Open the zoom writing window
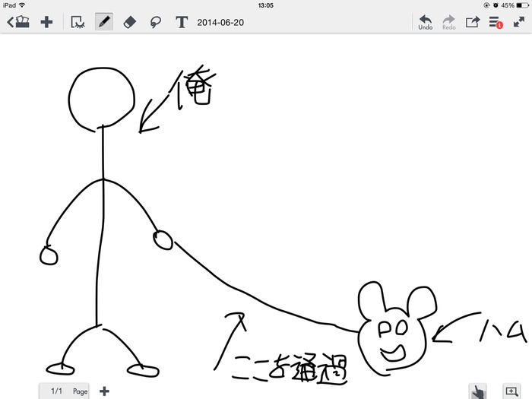The width and height of the screenshot is (532, 399). click(x=511, y=391)
